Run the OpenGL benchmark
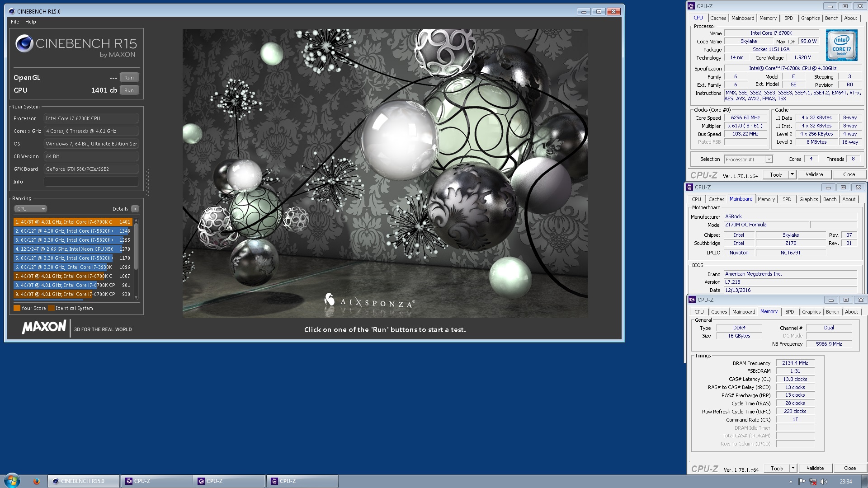The image size is (868, 488). tap(129, 78)
